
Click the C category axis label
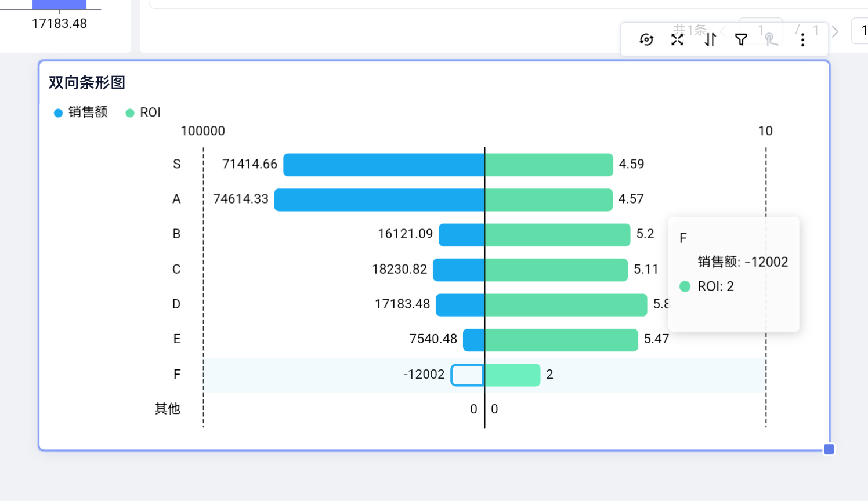(177, 269)
